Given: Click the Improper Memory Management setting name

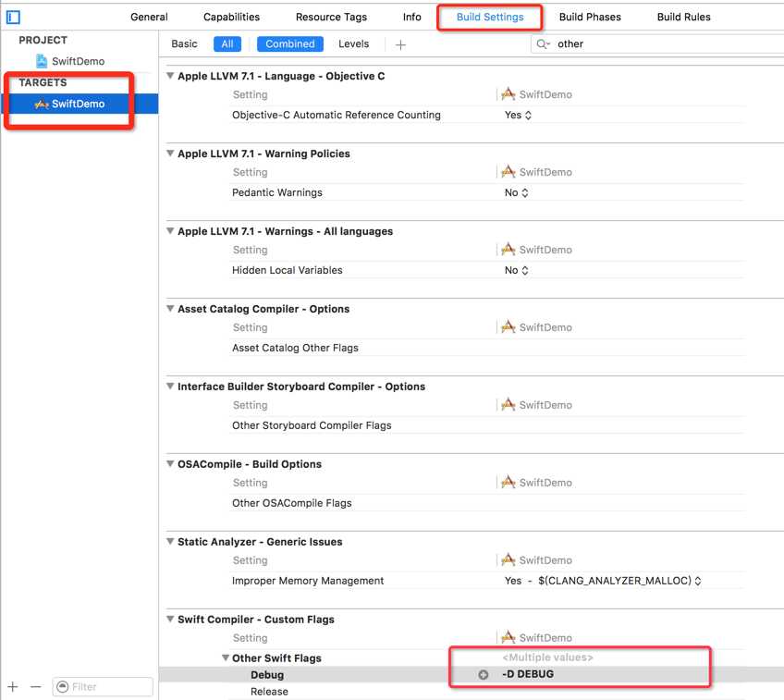Looking at the screenshot, I should click(308, 581).
